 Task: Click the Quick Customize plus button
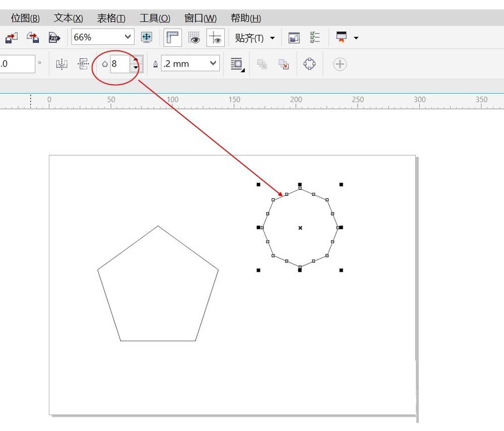[340, 64]
